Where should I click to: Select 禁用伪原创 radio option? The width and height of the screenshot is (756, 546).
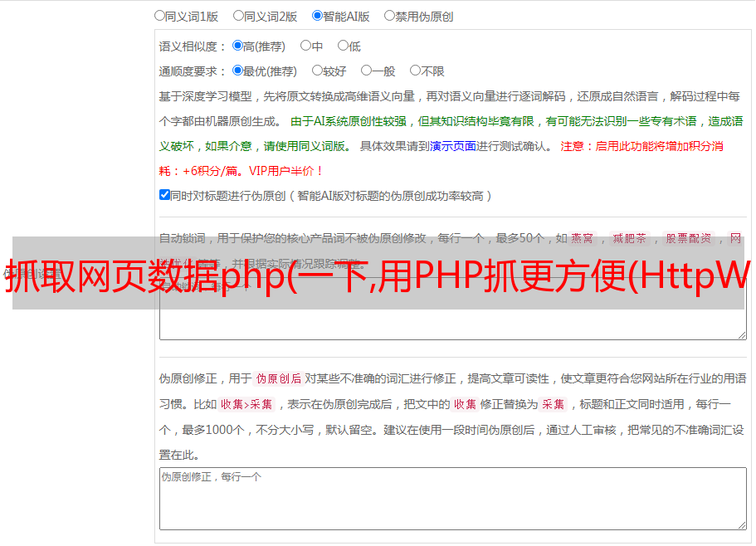point(389,16)
